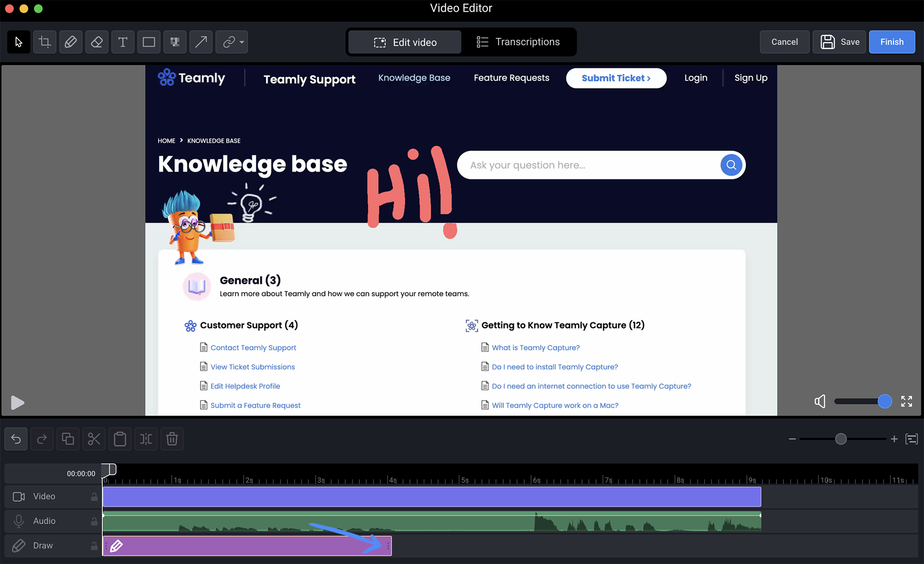Choose the Pencil draw tool

(71, 42)
